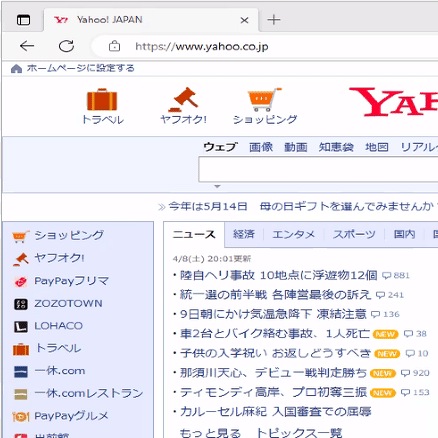Click the home icon beside ホームページに設定する

click(x=16, y=69)
